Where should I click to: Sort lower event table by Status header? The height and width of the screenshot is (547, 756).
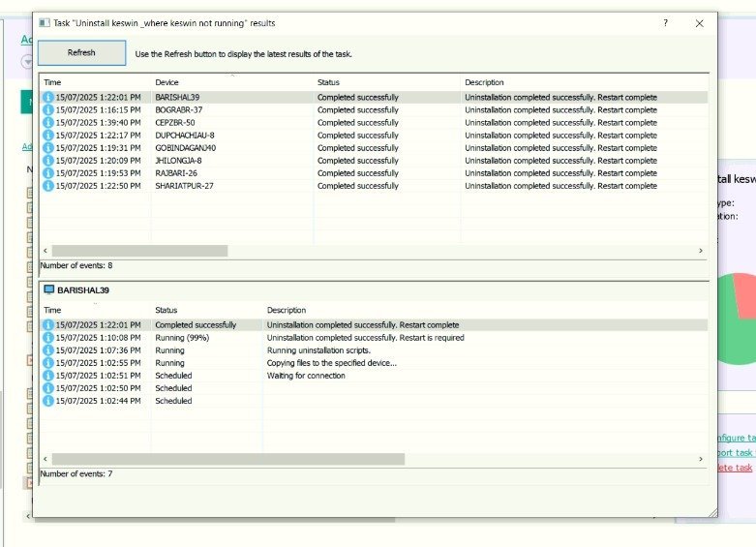click(x=166, y=310)
